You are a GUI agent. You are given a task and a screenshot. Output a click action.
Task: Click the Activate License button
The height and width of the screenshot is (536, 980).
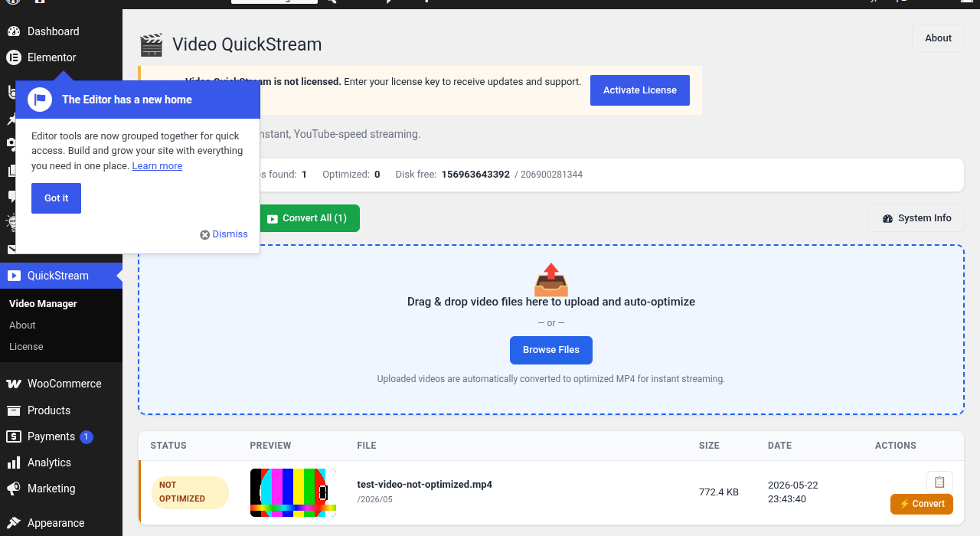(640, 90)
